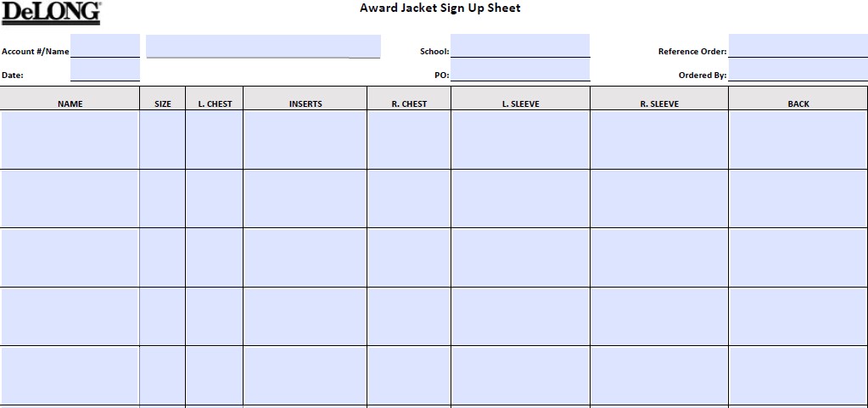Click the Award Jacket Sign Up Sheet title
The height and width of the screenshot is (408, 868).
point(440,8)
